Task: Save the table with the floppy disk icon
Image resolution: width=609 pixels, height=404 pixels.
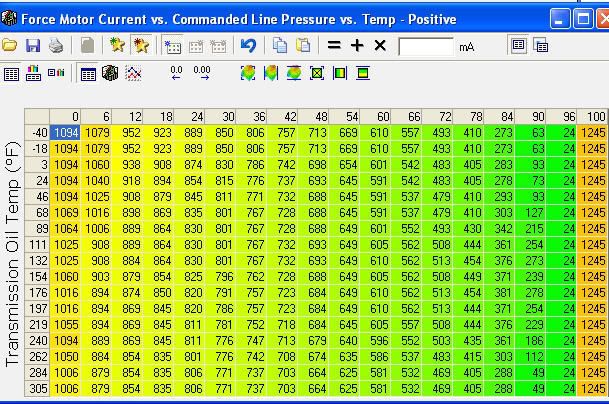Action: (33, 46)
